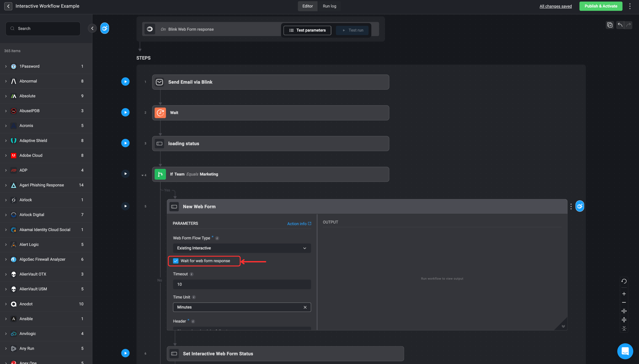Collapse the integrations sidebar panel
639x364 pixels.
[92, 28]
